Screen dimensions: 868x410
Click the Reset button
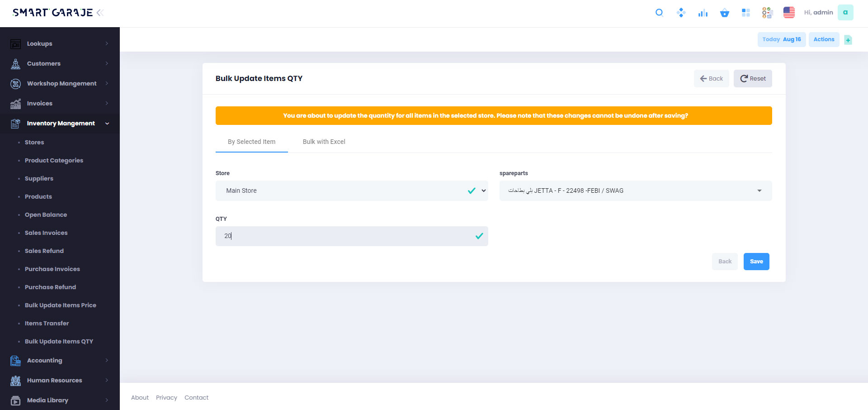tap(753, 78)
